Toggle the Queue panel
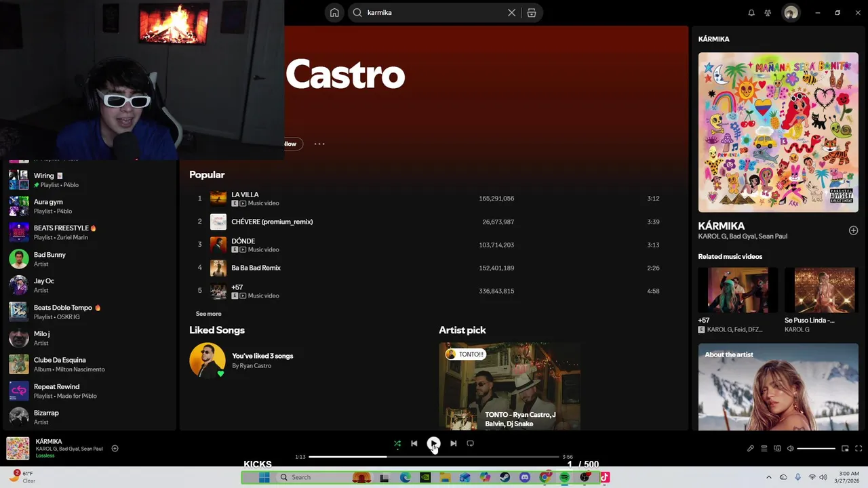Screen dimensions: 868x488 [x=764, y=448]
